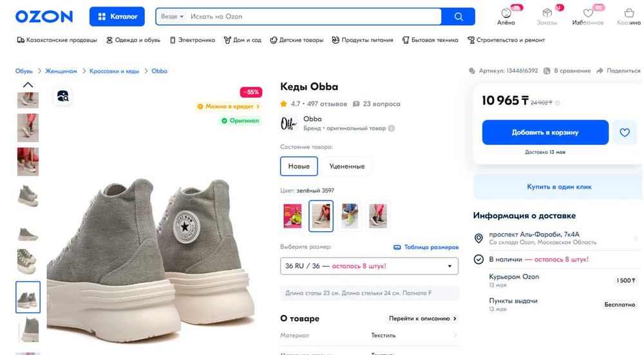Open Избранное favorites heart in header
This screenshot has height=355, width=644.
(x=587, y=13)
